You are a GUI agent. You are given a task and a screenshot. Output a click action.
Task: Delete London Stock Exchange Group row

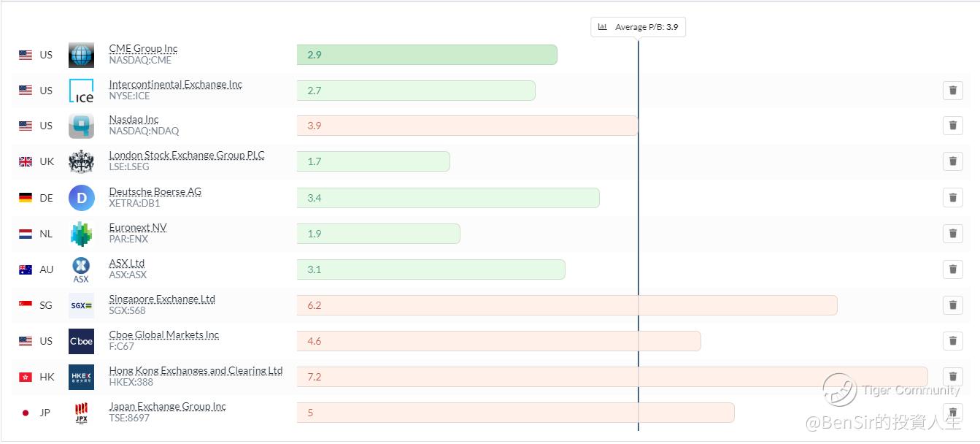tap(952, 161)
